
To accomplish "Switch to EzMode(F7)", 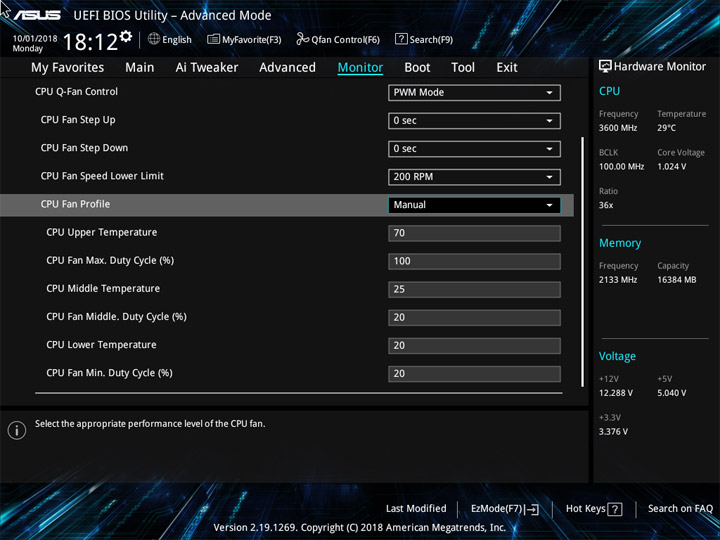I will (x=505, y=509).
